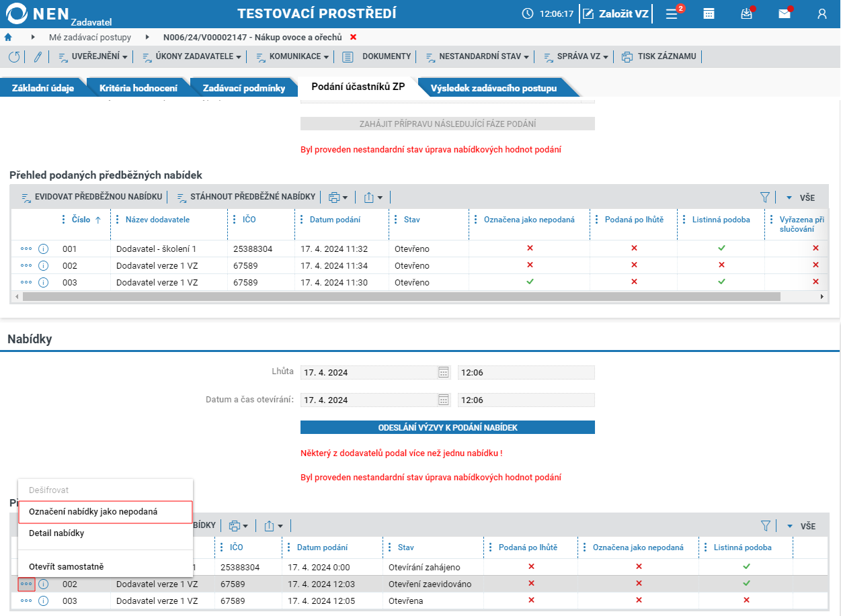The height and width of the screenshot is (616, 841).
Task: Open row actions dots for offer 002 Otevření zaevidováno
Action: pos(26,584)
